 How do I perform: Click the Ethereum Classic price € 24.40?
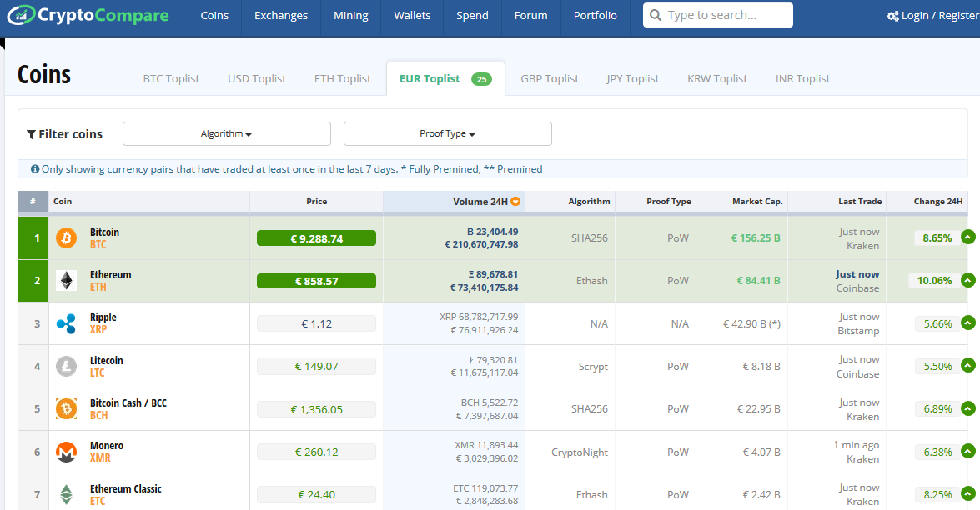(x=316, y=494)
